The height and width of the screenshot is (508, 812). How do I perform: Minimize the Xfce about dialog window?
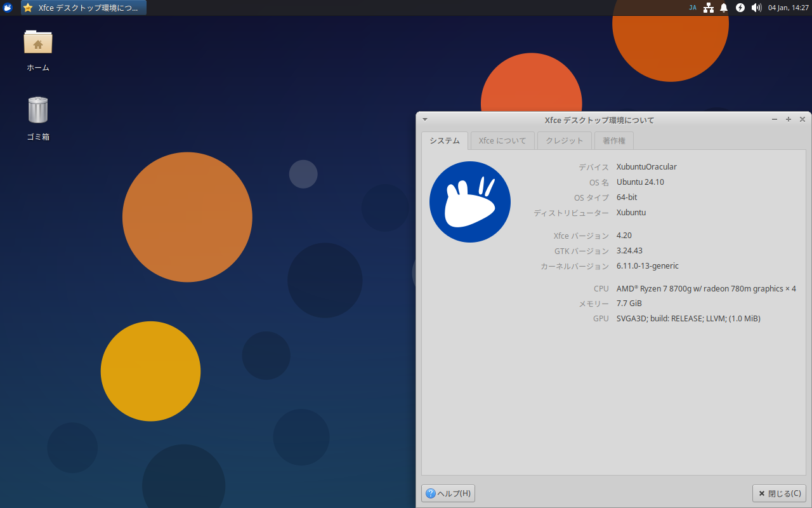775,119
